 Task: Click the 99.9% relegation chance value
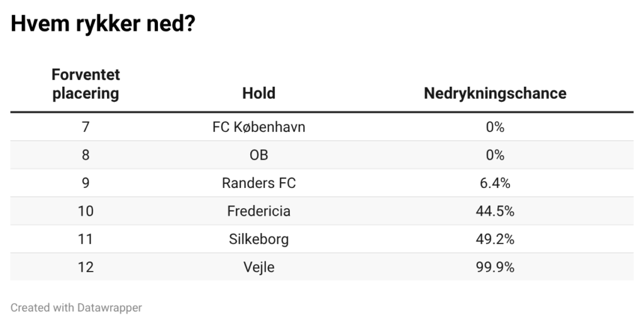pyautogui.click(x=495, y=267)
